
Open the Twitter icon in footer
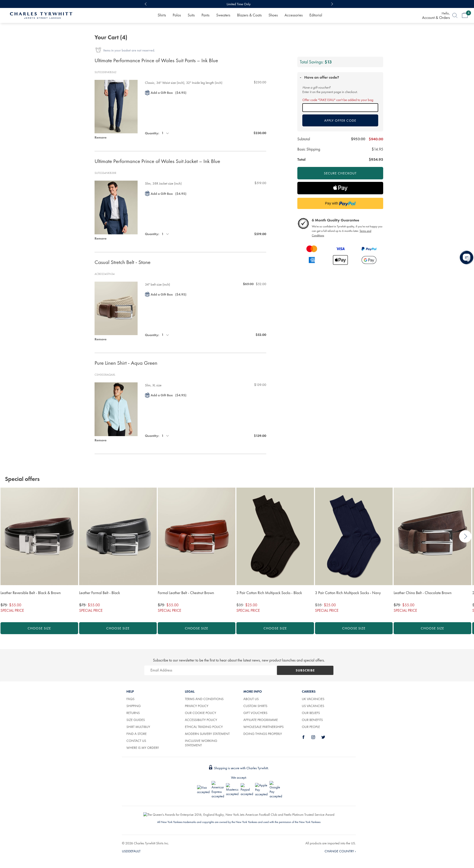[x=323, y=737]
